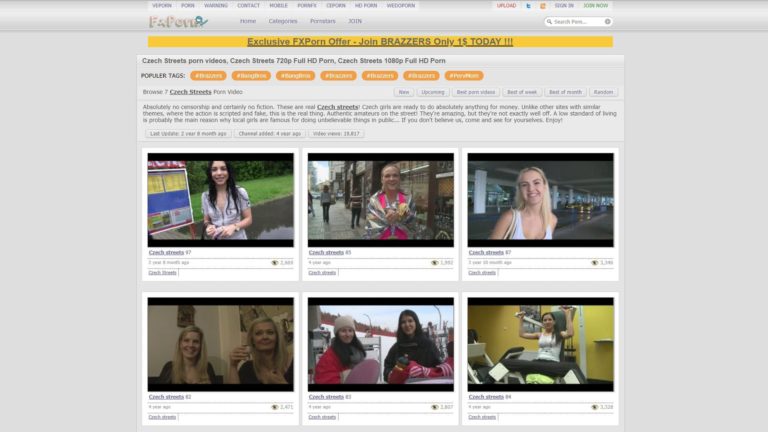Click the clear icon in search box
The width and height of the screenshot is (768, 432).
[x=607, y=21]
